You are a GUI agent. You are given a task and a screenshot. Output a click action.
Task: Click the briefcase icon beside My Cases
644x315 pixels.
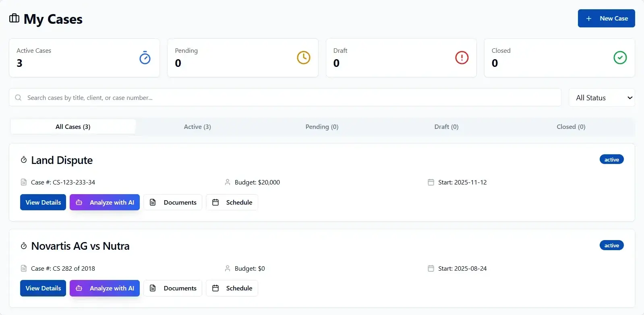14,19
